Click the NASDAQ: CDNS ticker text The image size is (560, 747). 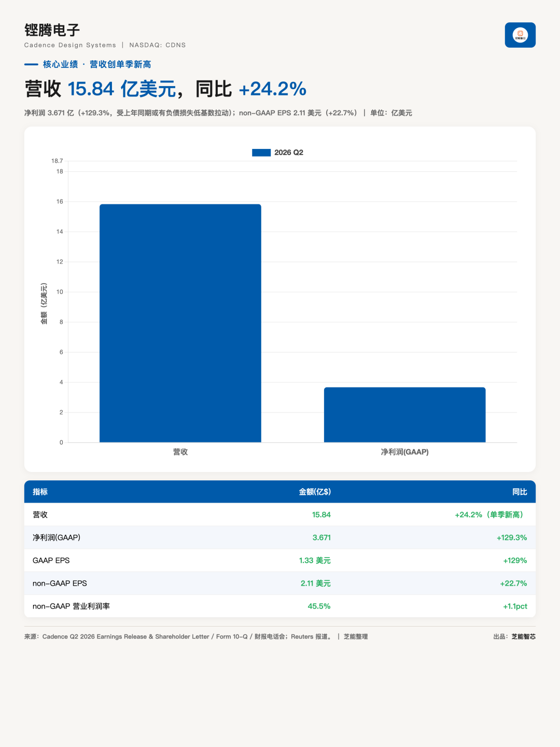158,45
